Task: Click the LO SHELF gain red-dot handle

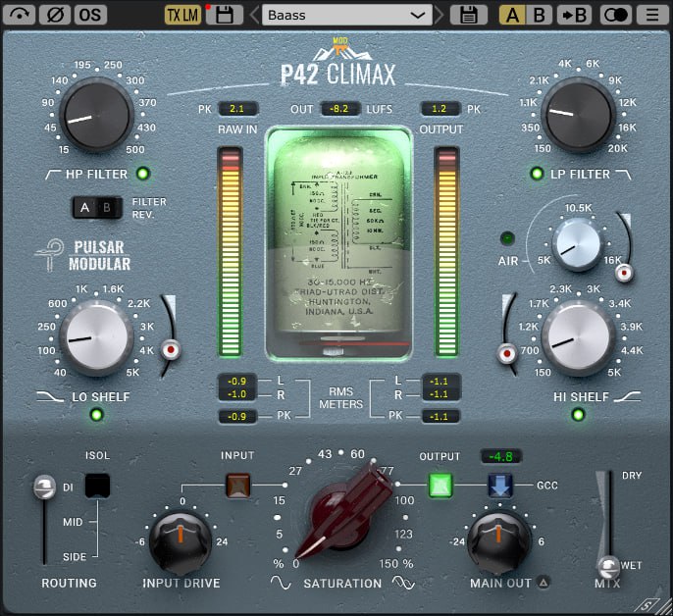Action: tap(171, 350)
